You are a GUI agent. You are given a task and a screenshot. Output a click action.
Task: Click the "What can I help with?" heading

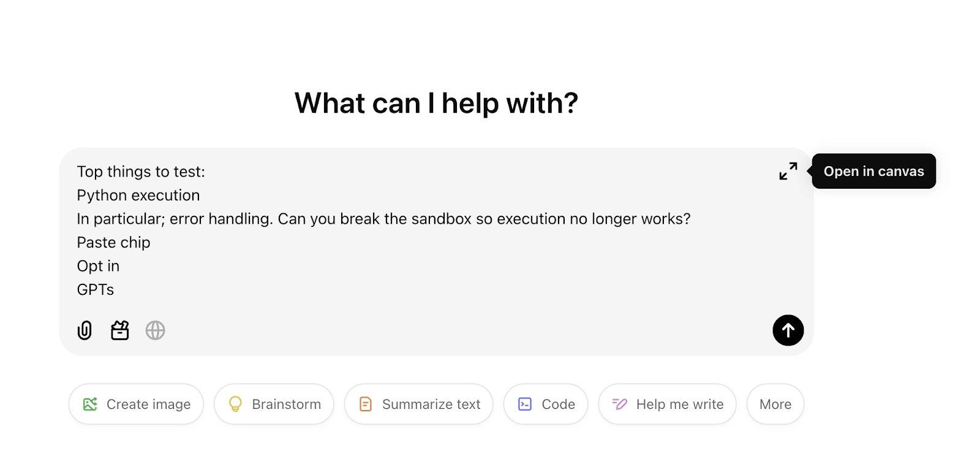tap(436, 103)
